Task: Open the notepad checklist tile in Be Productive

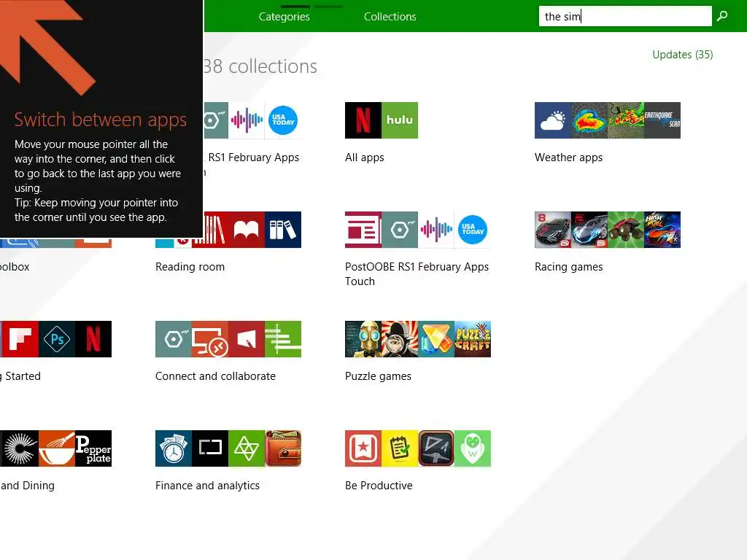Action: click(x=400, y=448)
